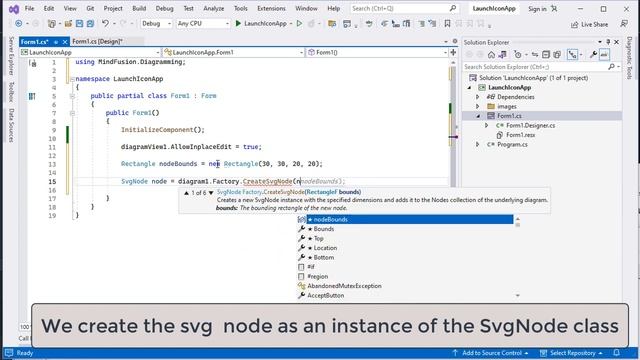The width and height of the screenshot is (640, 360).
Task: Click the split editor plus icon
Action: [453, 52]
